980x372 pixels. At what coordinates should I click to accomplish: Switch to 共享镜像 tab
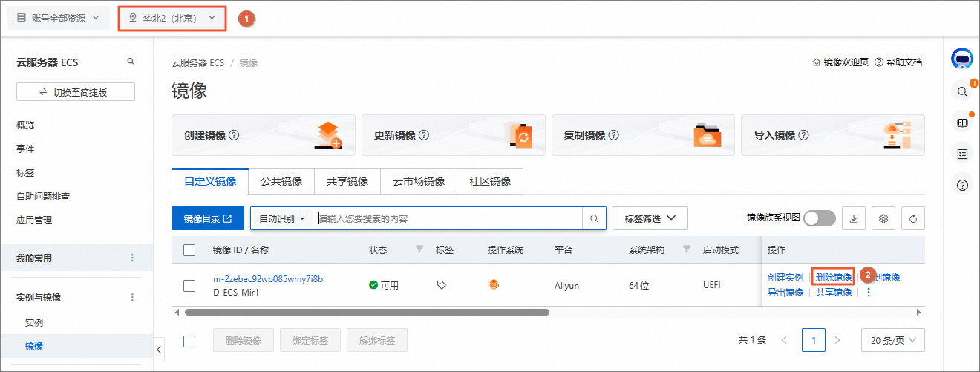coord(347,181)
